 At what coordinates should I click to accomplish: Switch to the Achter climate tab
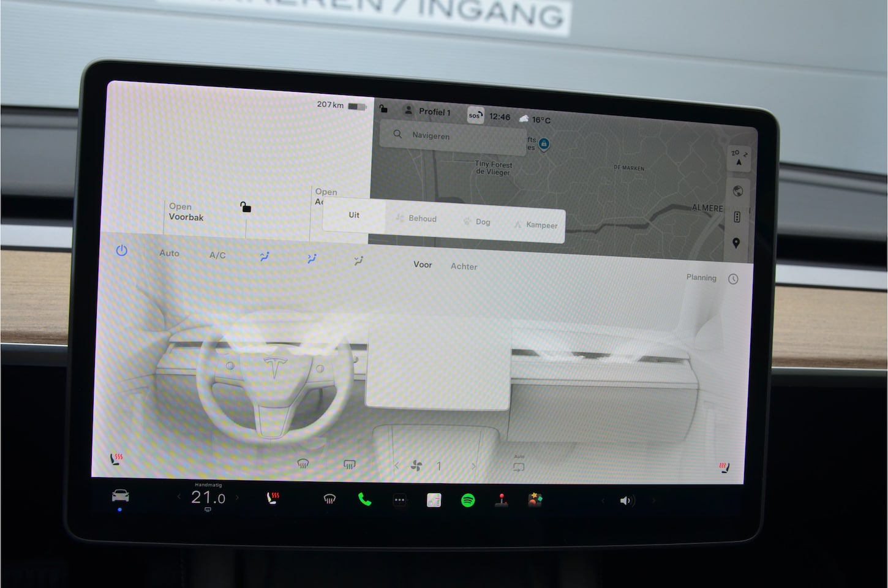coord(464,266)
